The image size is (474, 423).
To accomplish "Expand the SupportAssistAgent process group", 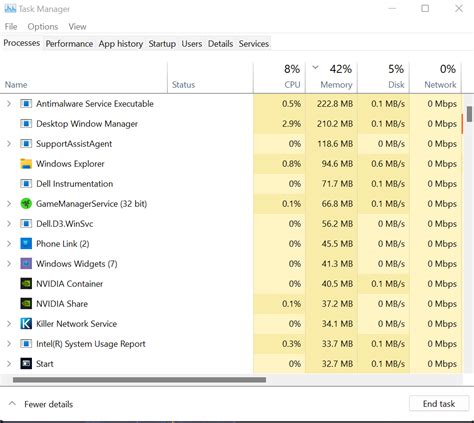I will [x=9, y=144].
